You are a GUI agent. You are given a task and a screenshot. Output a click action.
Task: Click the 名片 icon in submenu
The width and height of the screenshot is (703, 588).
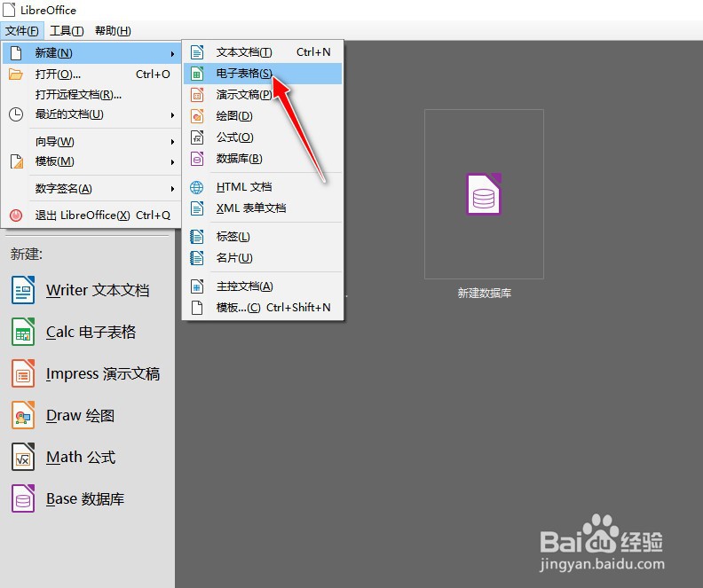197,258
